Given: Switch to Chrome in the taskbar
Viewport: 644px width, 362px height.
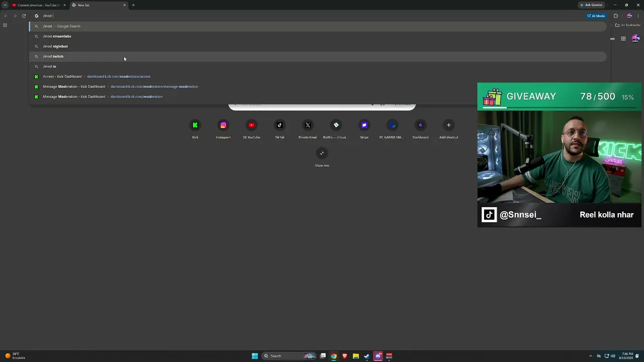Looking at the screenshot, I should click(x=334, y=356).
